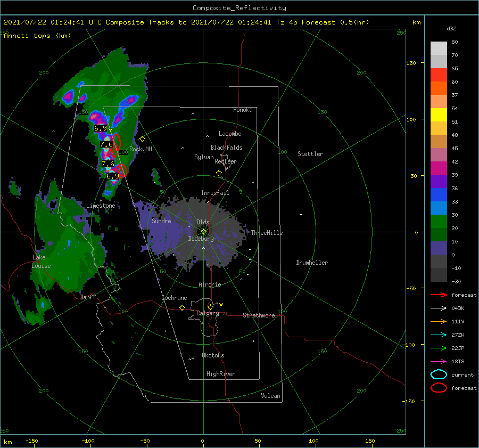Click the red forecast ellipse beside upper 7.6 storm
Image resolution: width=479 pixels, height=448 pixels.
point(116,143)
